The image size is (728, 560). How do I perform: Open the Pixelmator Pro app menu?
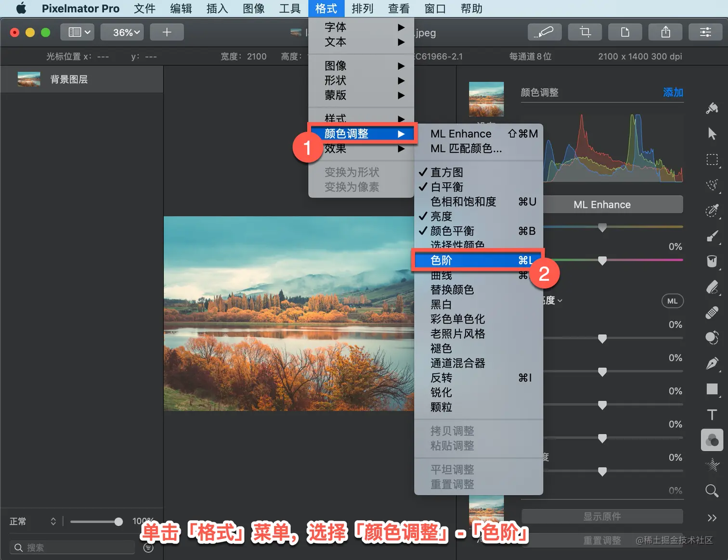80,8
